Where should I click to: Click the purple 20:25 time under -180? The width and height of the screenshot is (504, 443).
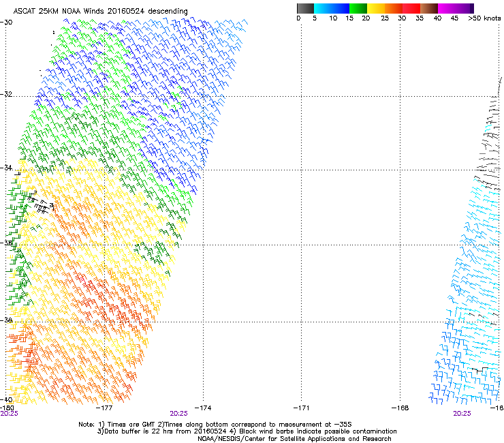point(9,414)
